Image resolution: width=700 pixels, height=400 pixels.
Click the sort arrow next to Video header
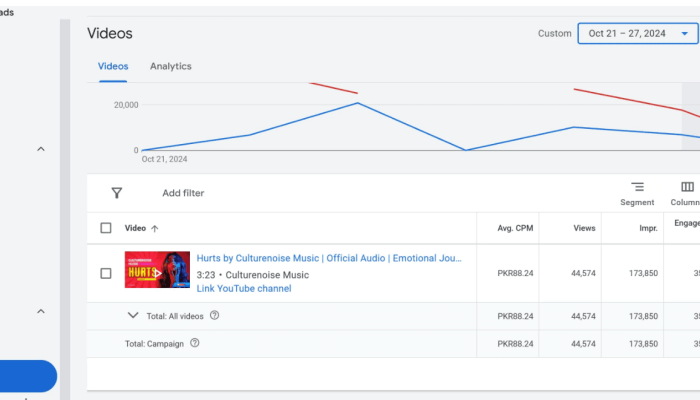click(x=155, y=228)
